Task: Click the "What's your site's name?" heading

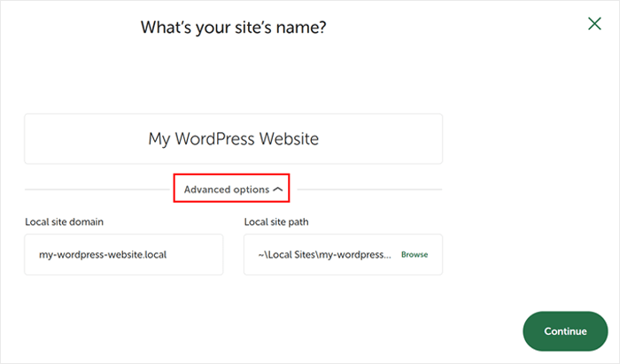Action: click(x=233, y=27)
